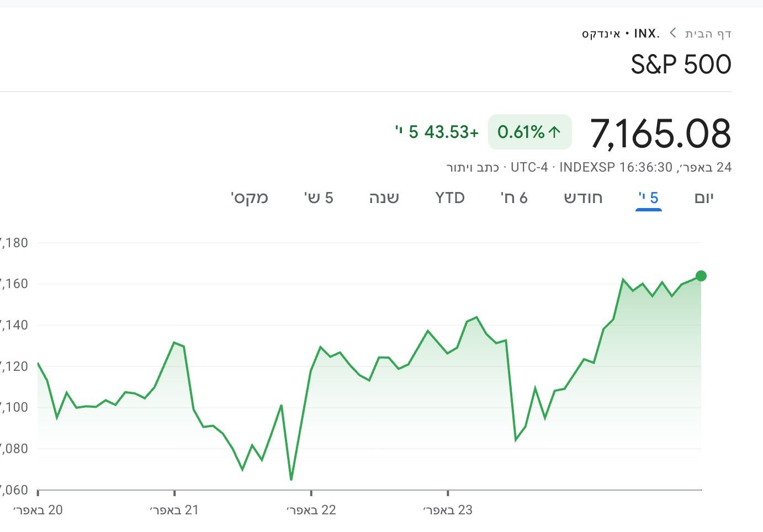Click the 23 באפר׳ date axis label
Screen dimensions: 763x532
tap(448, 510)
